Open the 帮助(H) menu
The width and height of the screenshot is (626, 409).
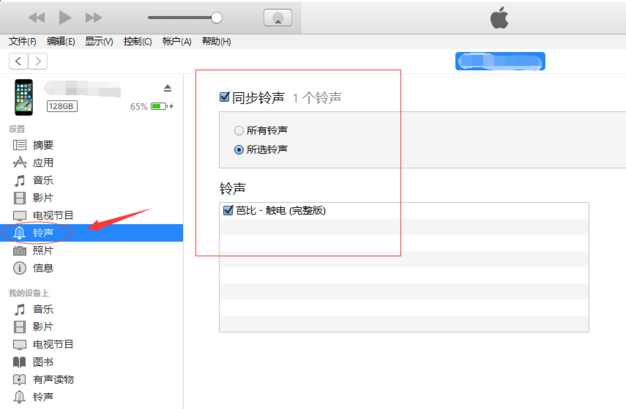pyautogui.click(x=216, y=41)
